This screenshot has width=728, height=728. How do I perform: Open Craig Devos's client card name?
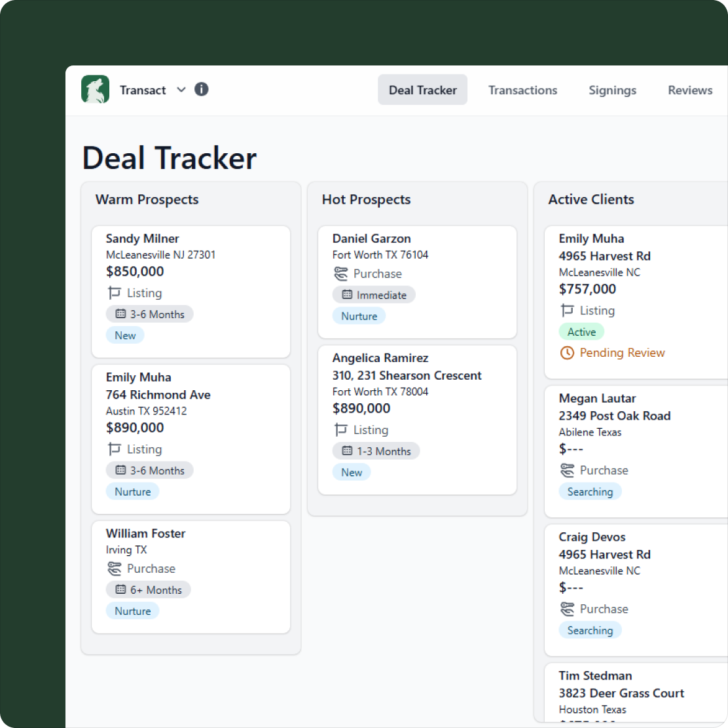[592, 537]
